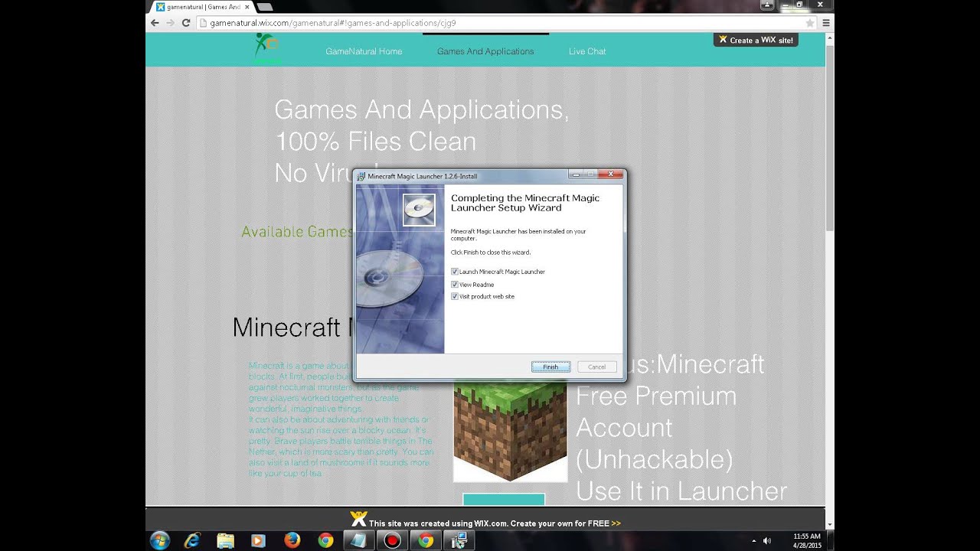Click the installer title bar icon
Screen dimensions: 980x551
[x=361, y=176]
